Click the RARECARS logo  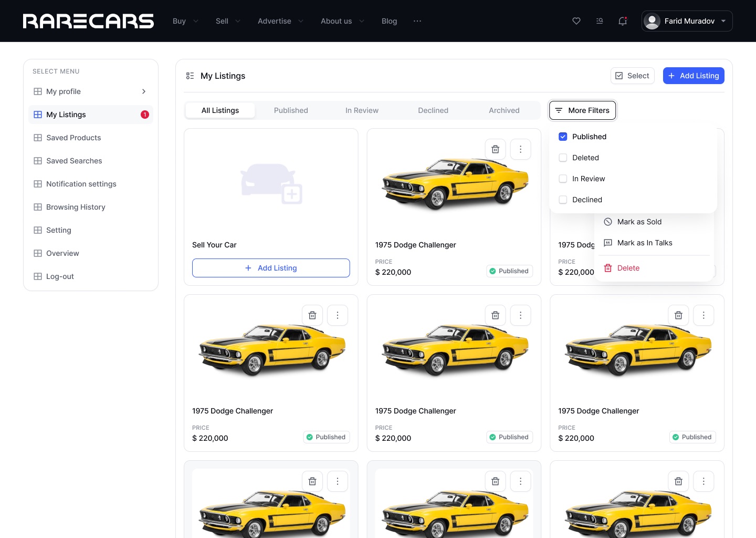click(89, 21)
